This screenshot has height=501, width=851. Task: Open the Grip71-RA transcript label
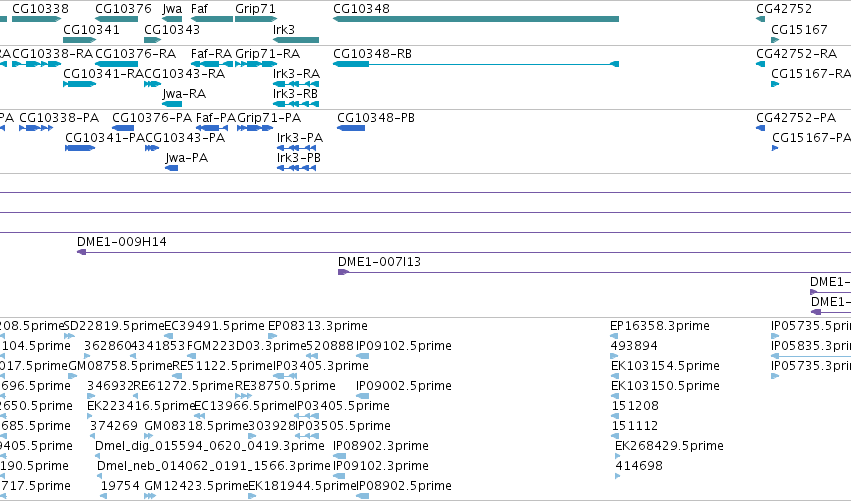[x=267, y=54]
